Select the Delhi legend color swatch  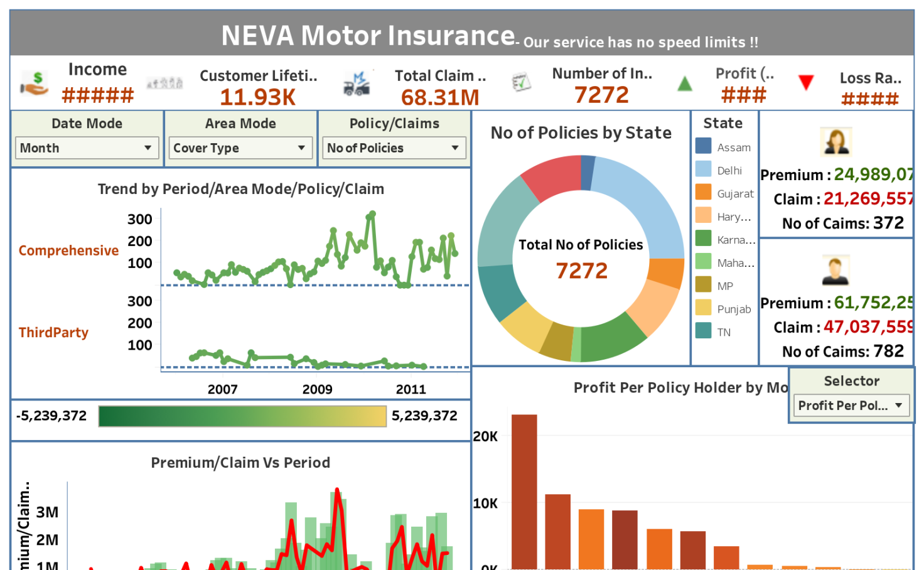click(704, 169)
